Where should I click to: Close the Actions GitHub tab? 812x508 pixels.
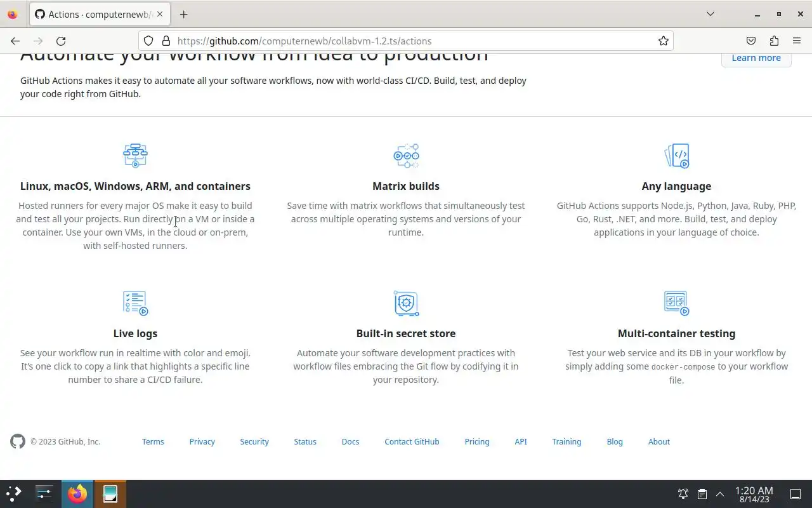159,14
